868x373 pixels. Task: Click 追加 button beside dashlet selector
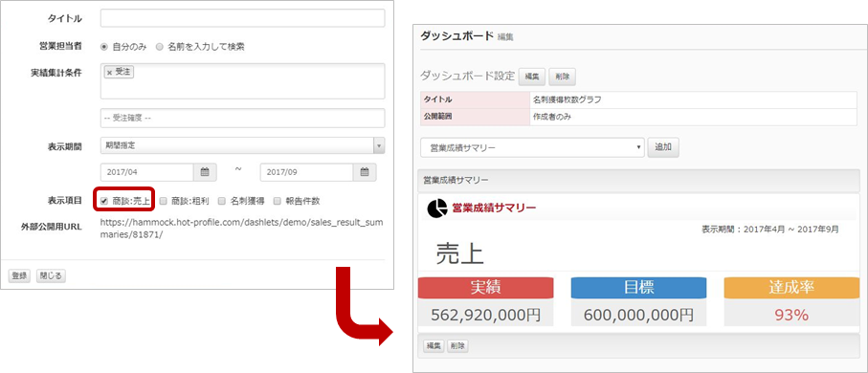coord(663,147)
